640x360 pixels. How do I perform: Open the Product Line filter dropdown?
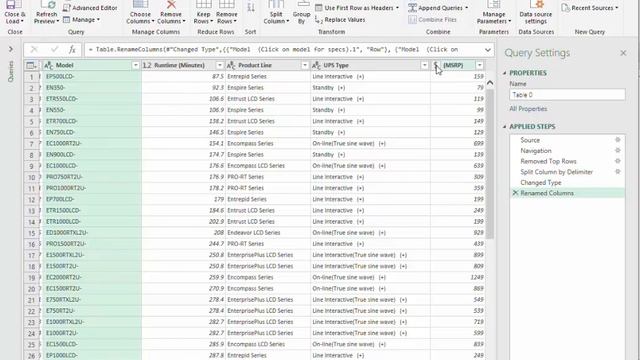tap(304, 65)
